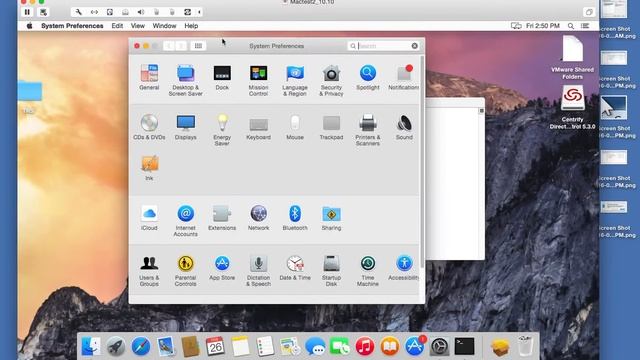
Task: Open the Bluetooth preferences pane
Action: pos(295,218)
